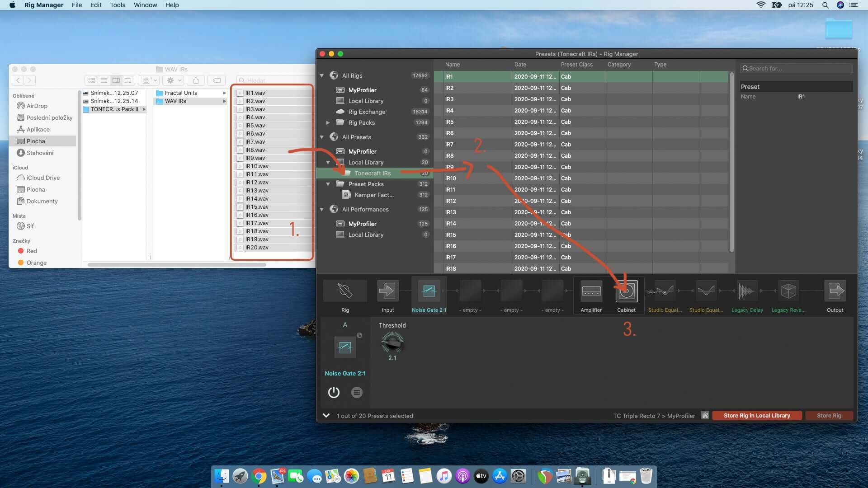
Task: Click Finder horizontal scrollbar
Action: click(177, 264)
